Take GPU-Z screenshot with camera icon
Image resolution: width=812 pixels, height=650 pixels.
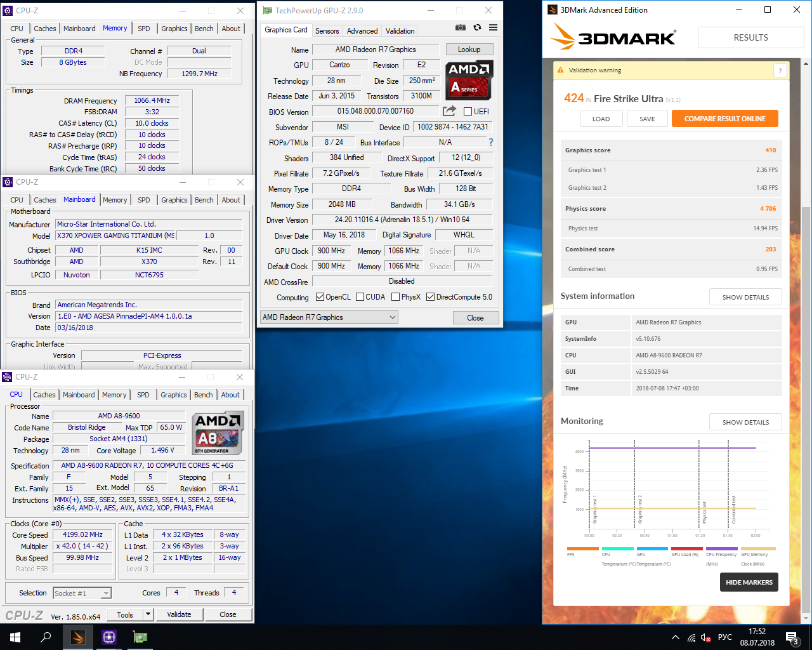pos(461,28)
